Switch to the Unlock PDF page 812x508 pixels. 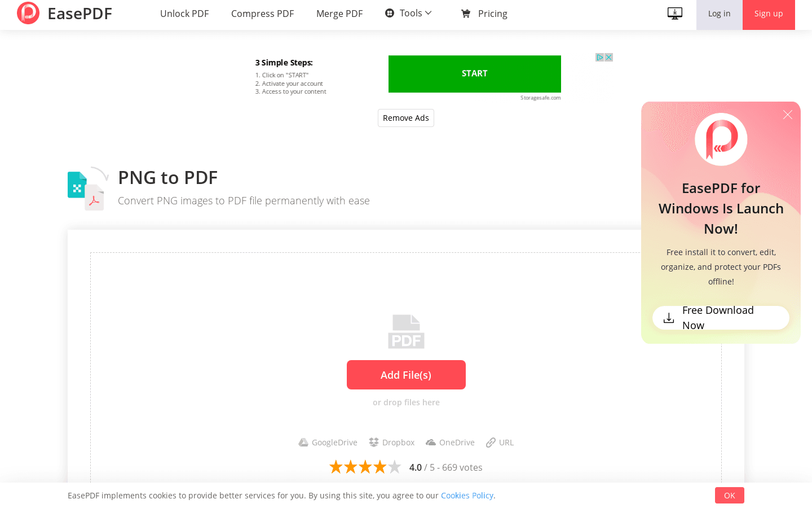click(184, 13)
